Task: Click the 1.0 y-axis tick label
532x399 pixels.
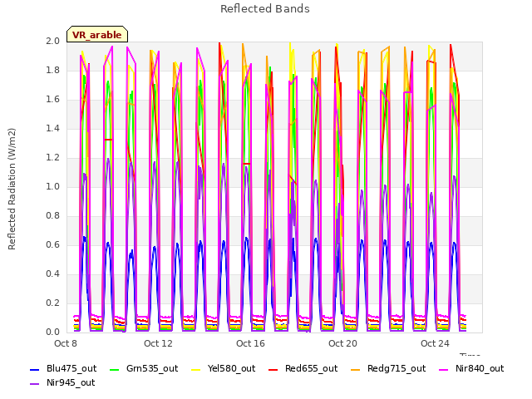Action: pos(52,186)
